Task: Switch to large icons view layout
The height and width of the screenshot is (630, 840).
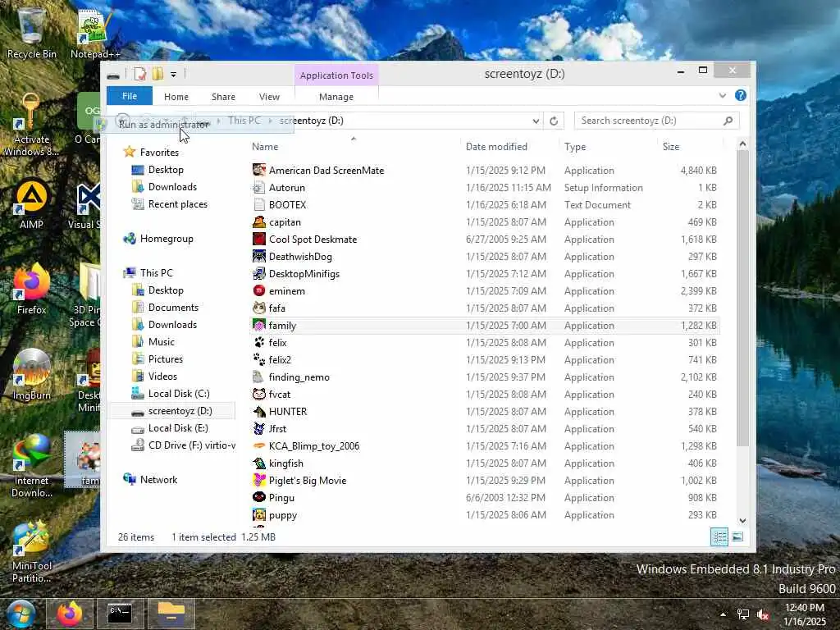Action: pos(737,536)
